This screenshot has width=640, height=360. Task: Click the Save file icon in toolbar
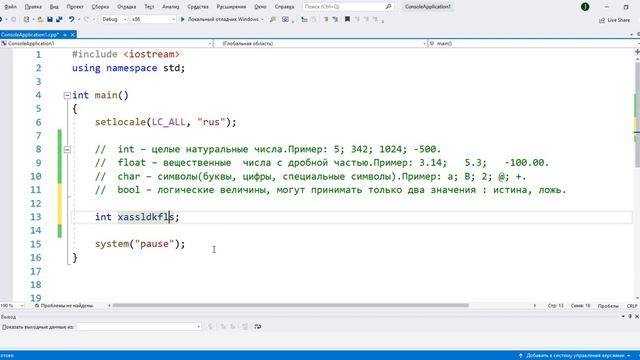coord(50,19)
